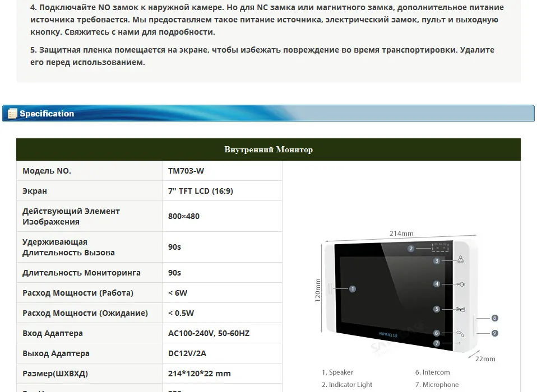Click the '1. Speaker' legend entry
The height and width of the screenshot is (392, 537).
[x=337, y=372]
